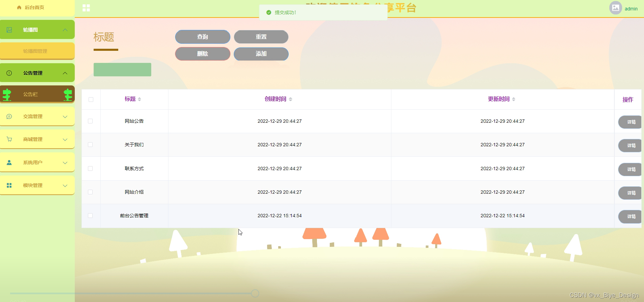Select the 公告栏 submenu item
Image resolution: width=644 pixels, height=302 pixels.
[37, 95]
